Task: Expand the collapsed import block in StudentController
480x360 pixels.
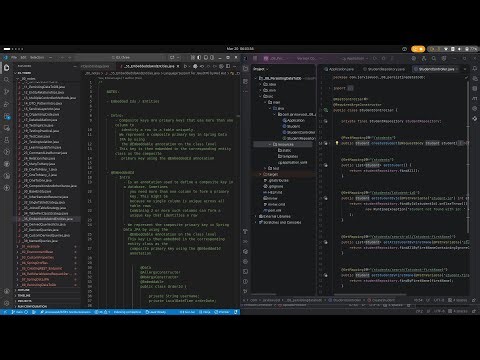Action: pyautogui.click(x=350, y=88)
